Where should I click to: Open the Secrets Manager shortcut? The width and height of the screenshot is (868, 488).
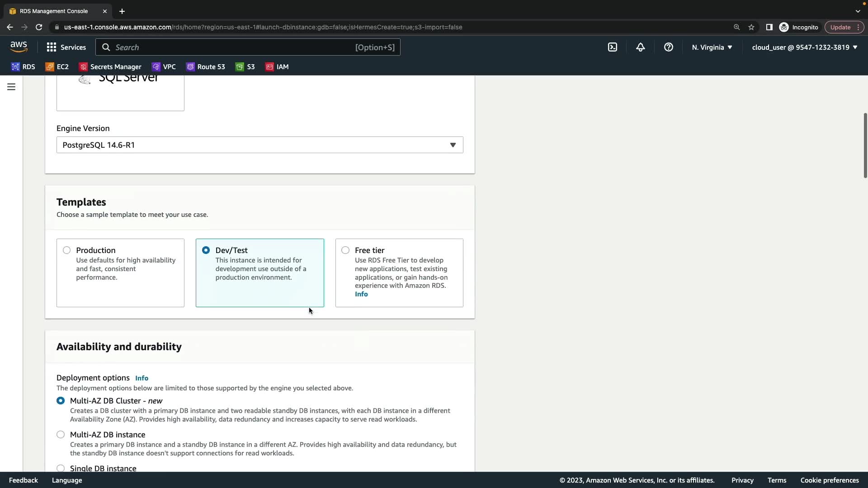(x=110, y=66)
